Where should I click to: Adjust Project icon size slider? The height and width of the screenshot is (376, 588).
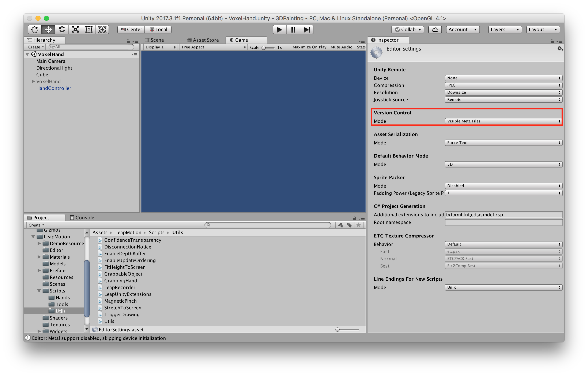[x=347, y=329]
